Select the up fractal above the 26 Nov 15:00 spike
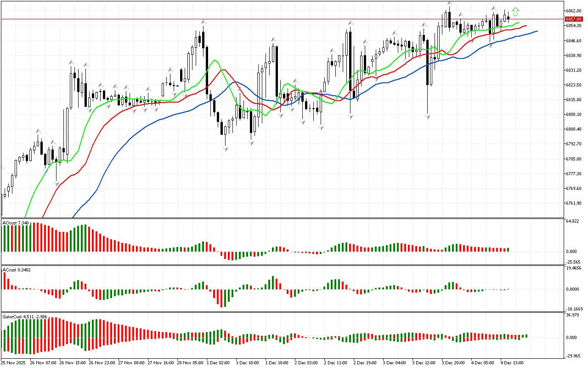Image resolution: width=588 pixels, height=368 pixels. click(71, 62)
